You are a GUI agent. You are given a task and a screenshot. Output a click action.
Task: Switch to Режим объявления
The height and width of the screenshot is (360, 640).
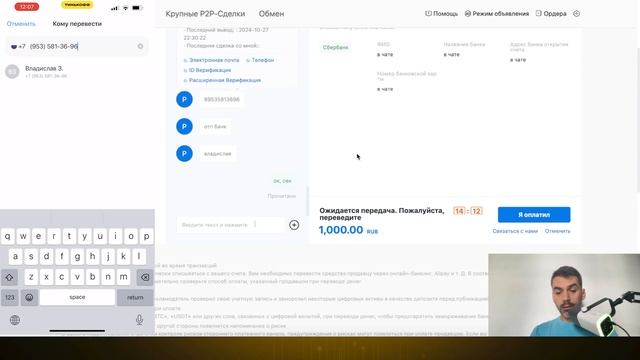click(x=497, y=13)
